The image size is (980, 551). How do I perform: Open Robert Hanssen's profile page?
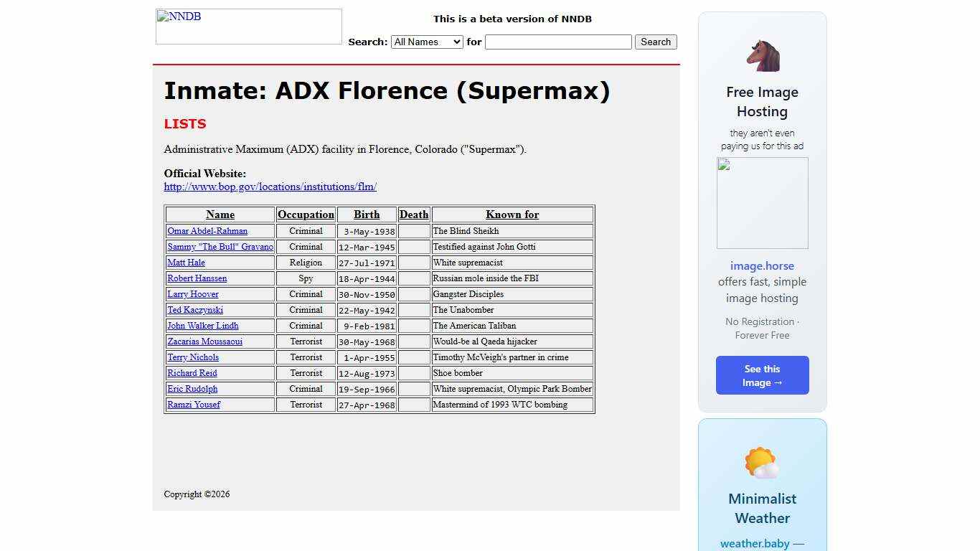[197, 278]
